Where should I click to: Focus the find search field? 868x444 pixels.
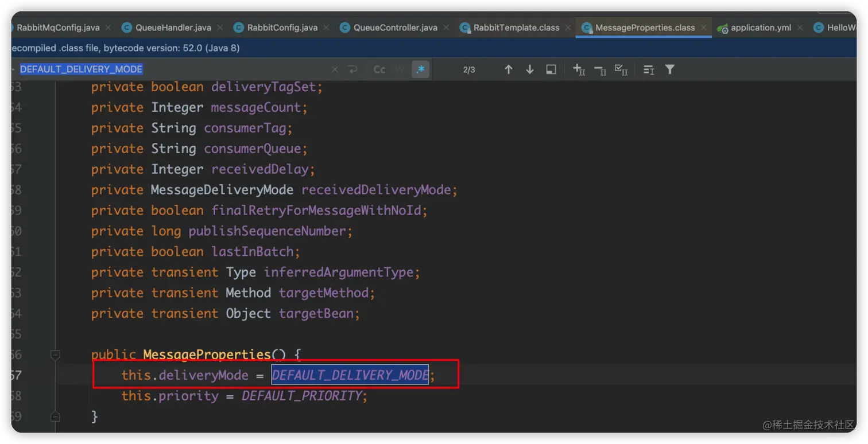click(x=172, y=69)
